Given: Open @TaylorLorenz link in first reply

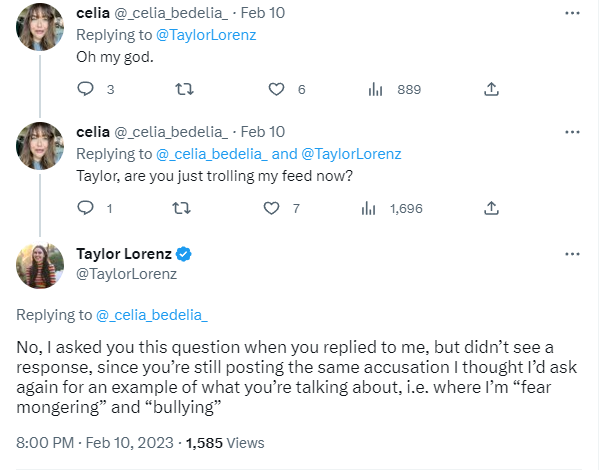Looking at the screenshot, I should point(206,35).
